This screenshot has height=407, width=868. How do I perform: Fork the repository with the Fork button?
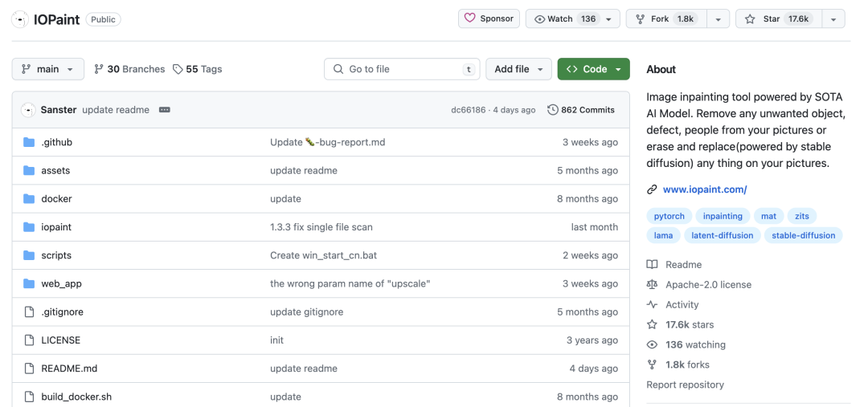pyautogui.click(x=666, y=18)
